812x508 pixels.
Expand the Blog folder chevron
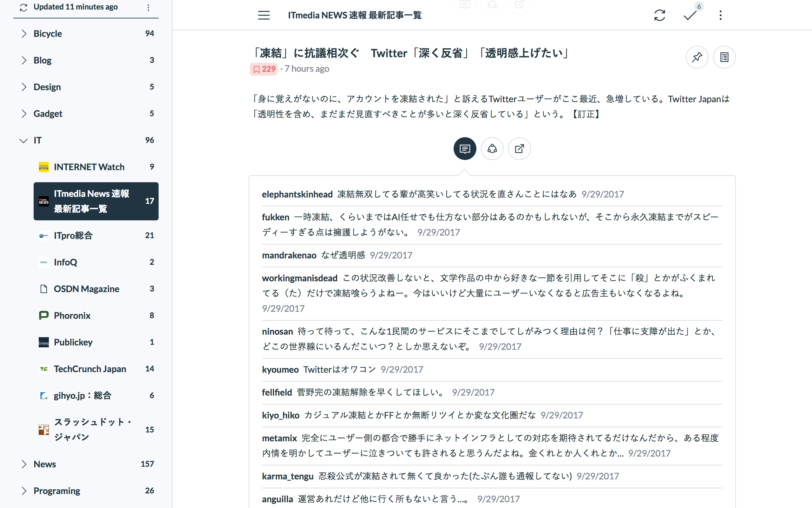(x=23, y=60)
